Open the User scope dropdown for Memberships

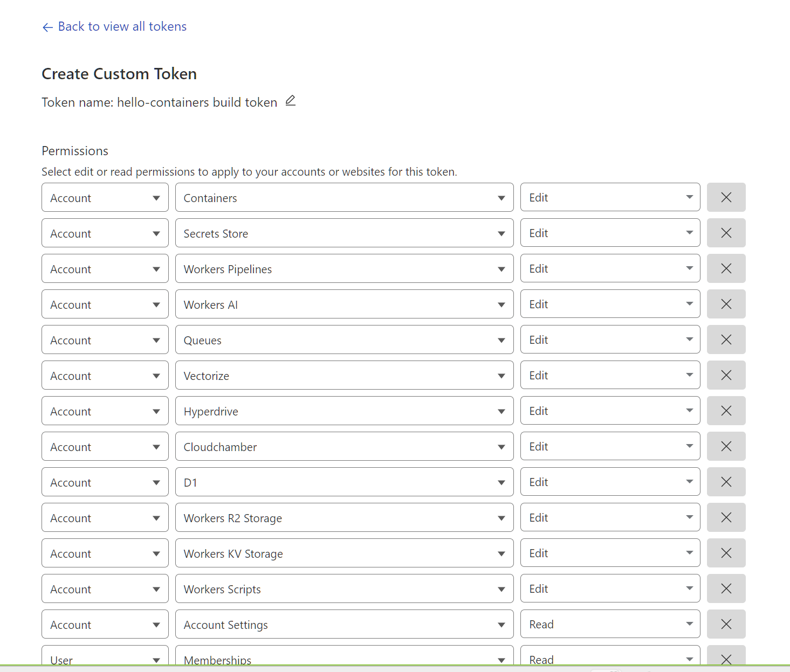[x=105, y=658]
